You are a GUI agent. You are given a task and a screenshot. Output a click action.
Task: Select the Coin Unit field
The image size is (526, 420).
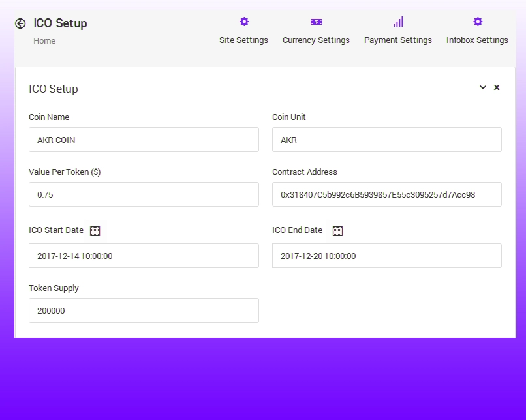386,140
